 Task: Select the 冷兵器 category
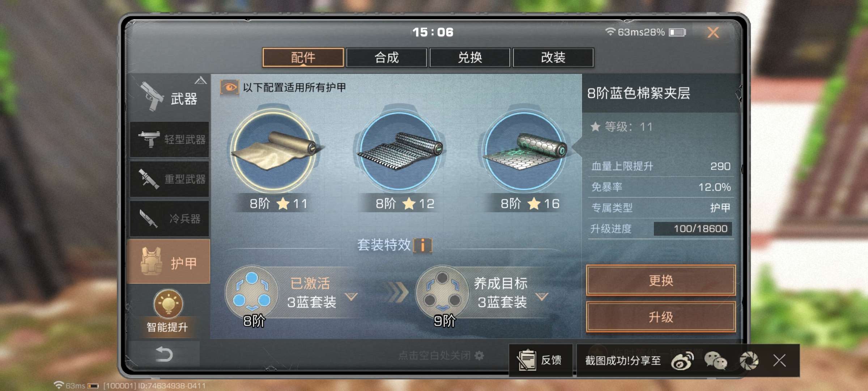(x=170, y=219)
